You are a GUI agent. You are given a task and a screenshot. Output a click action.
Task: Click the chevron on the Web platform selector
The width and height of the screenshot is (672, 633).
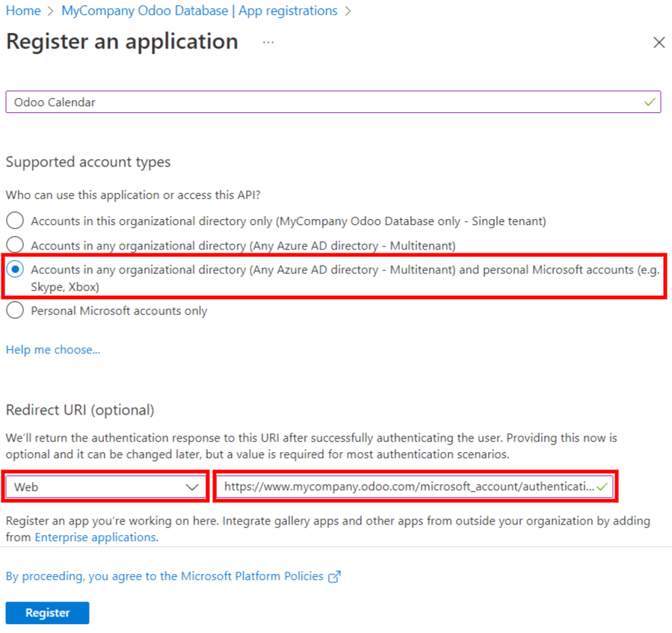(193, 487)
